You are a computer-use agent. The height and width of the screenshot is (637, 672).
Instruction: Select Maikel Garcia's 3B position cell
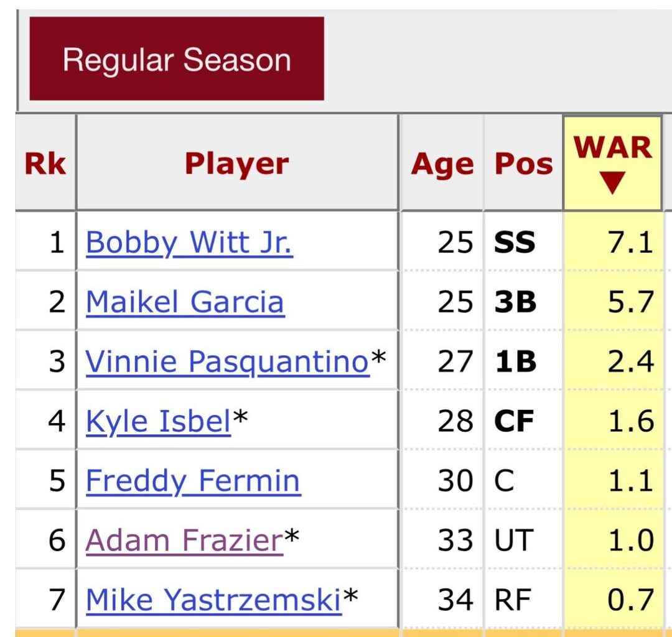pos(516,302)
